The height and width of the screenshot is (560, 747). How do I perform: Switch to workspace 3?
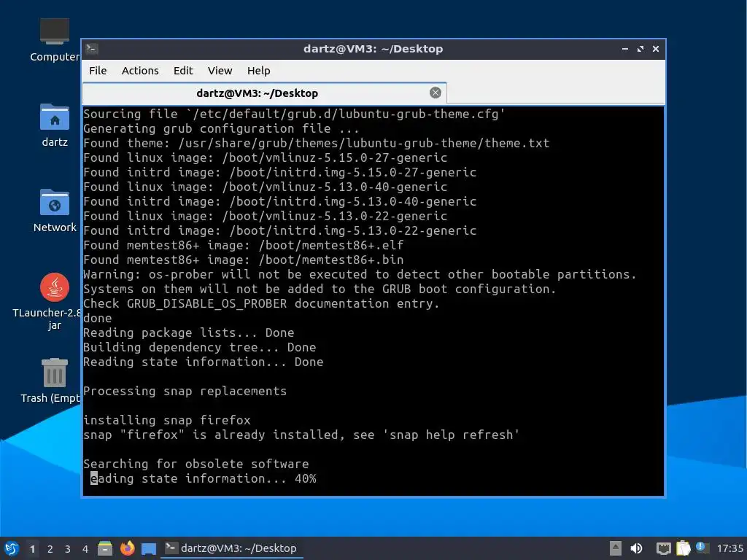[x=68, y=549]
